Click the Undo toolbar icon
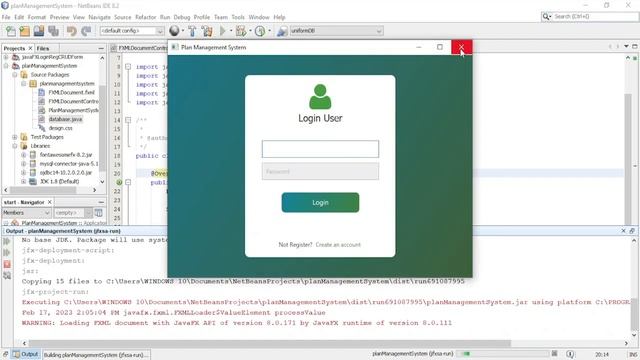Screen dimensions: 640x360 point(71,31)
